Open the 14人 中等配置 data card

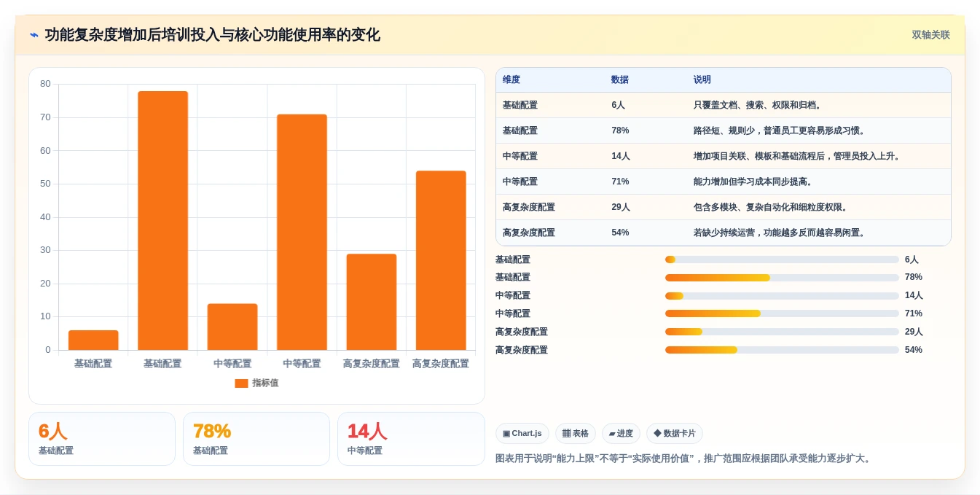click(x=411, y=439)
